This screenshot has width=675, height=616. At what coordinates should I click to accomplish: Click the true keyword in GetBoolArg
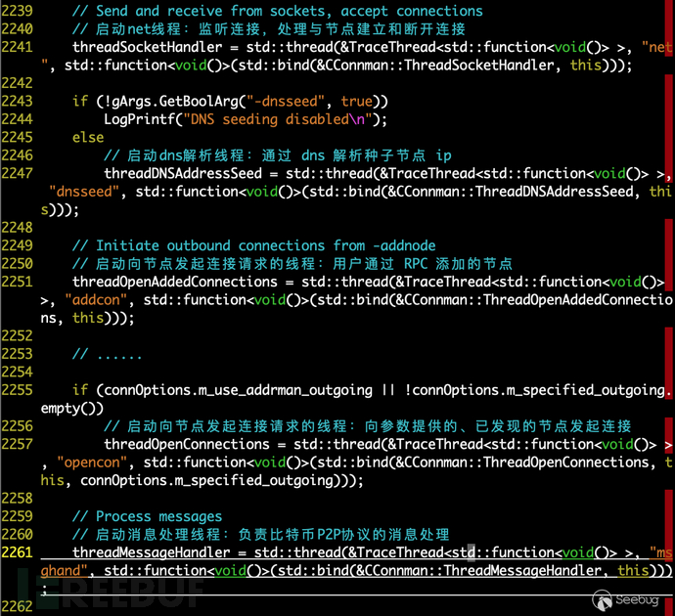pos(356,101)
